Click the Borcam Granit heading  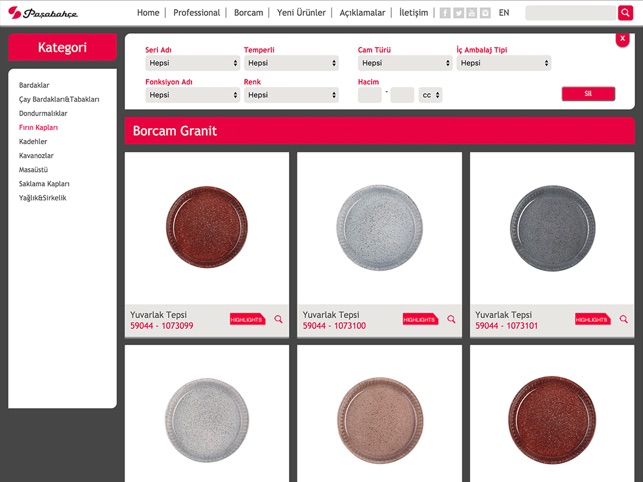pyautogui.click(x=175, y=131)
